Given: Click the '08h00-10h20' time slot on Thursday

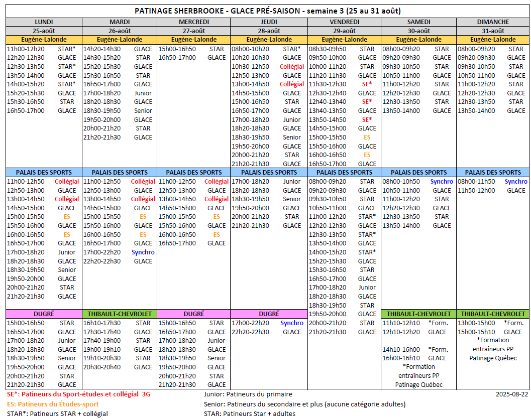Looking at the screenshot, I should pyautogui.click(x=251, y=49).
